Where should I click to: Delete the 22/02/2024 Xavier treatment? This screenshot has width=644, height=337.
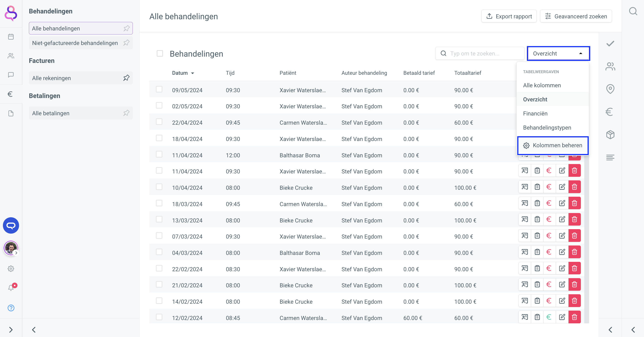pyautogui.click(x=575, y=268)
